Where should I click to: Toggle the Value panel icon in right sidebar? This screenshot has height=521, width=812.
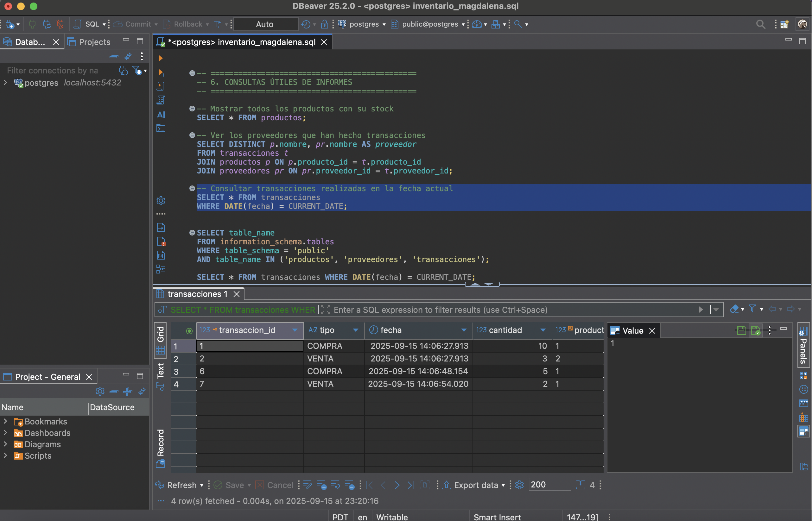tap(803, 431)
